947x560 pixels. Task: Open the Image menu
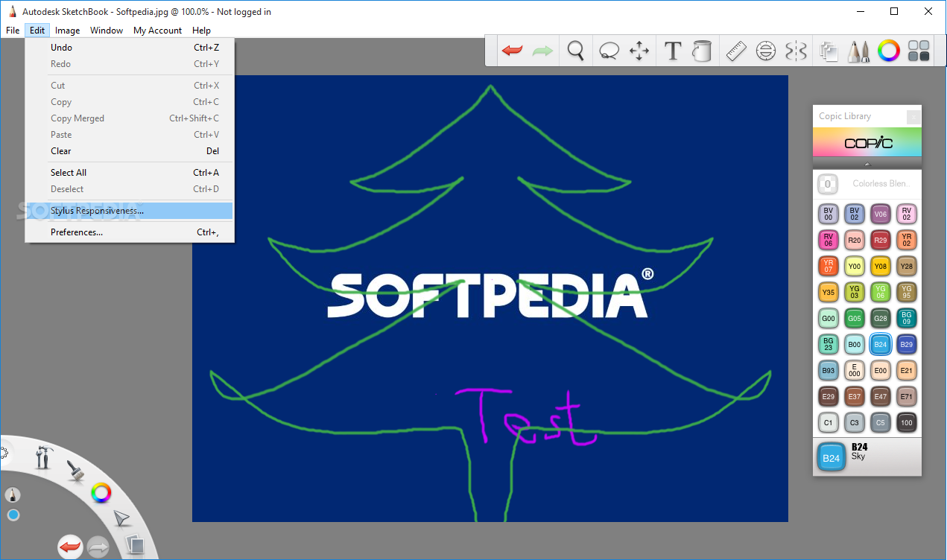pyautogui.click(x=68, y=31)
